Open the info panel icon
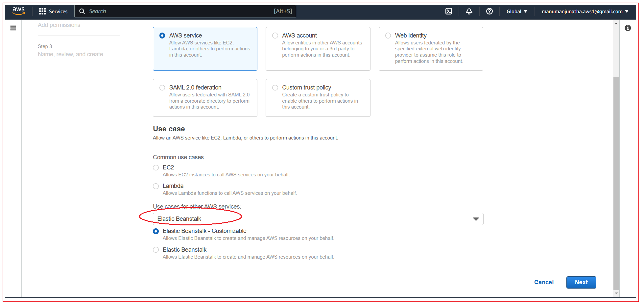The width and height of the screenshot is (644, 305). click(628, 28)
